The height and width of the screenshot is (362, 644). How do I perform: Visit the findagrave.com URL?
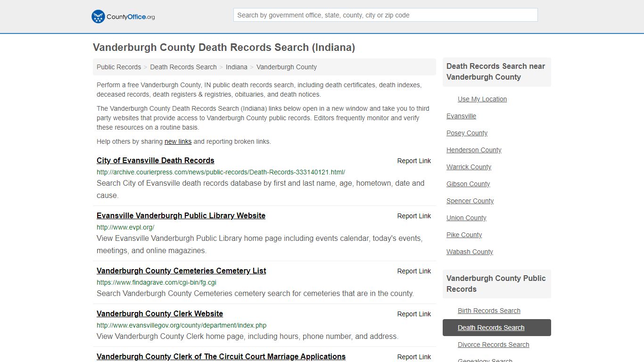pos(157,282)
